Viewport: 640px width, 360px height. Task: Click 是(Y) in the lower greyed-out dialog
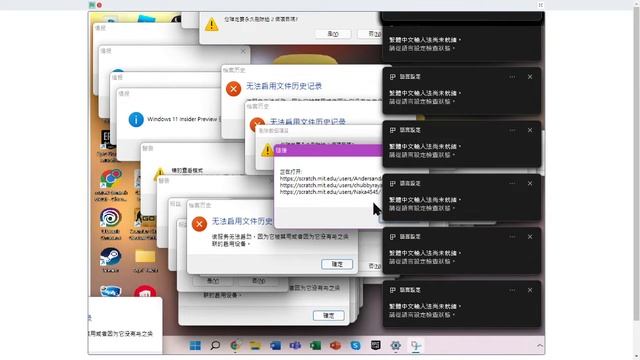[213, 281]
